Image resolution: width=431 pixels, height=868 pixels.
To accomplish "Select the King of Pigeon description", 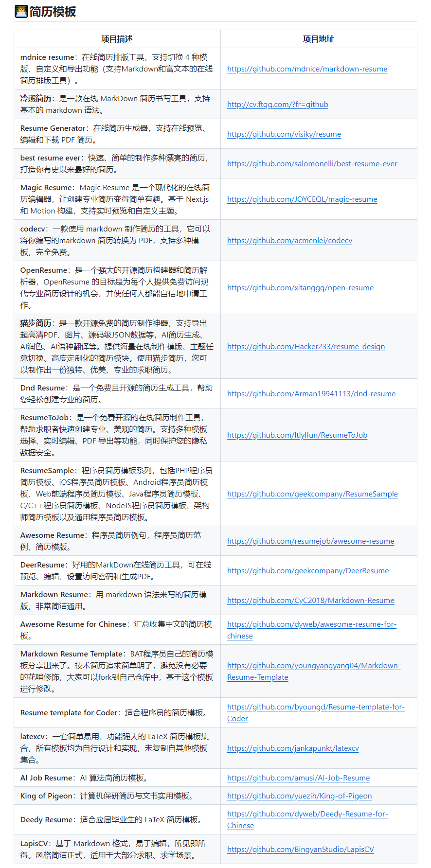I will (x=108, y=796).
